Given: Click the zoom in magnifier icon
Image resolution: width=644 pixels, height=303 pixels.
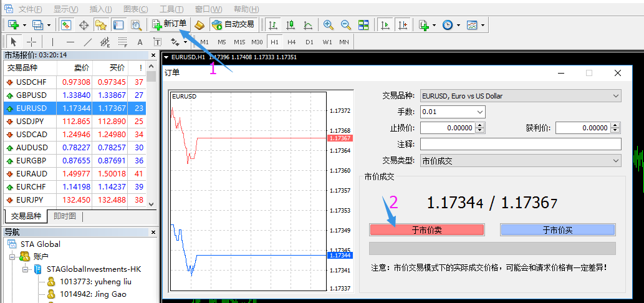Looking at the screenshot, I should (328, 25).
